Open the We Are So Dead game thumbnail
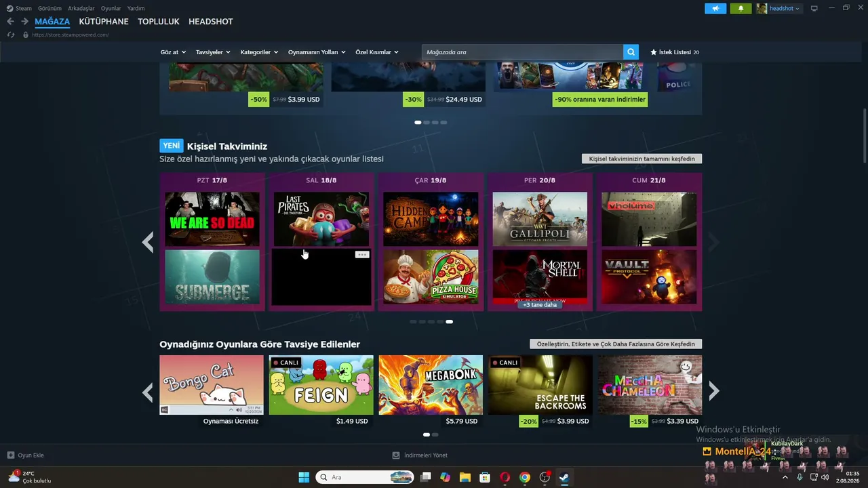 click(x=212, y=219)
